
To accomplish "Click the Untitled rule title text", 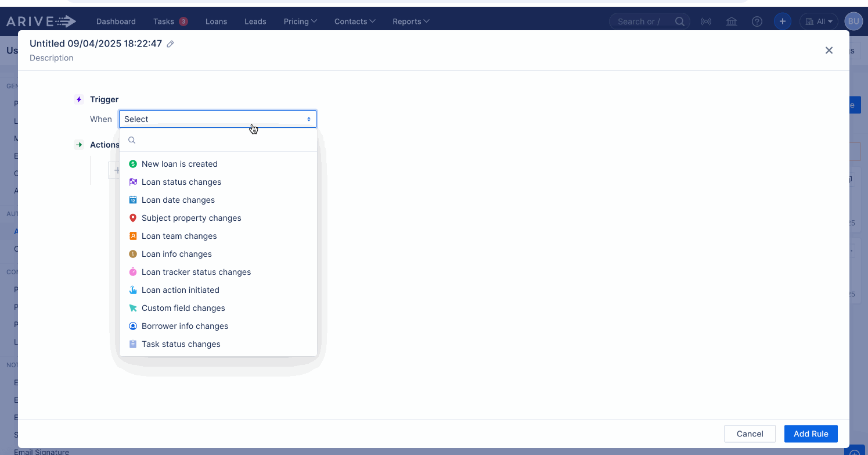I will 96,44.
